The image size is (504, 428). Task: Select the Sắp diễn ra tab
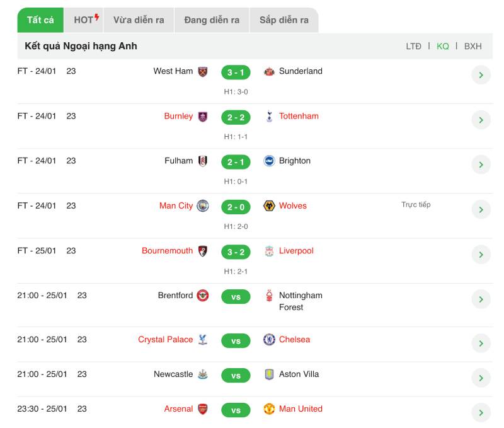(x=284, y=20)
